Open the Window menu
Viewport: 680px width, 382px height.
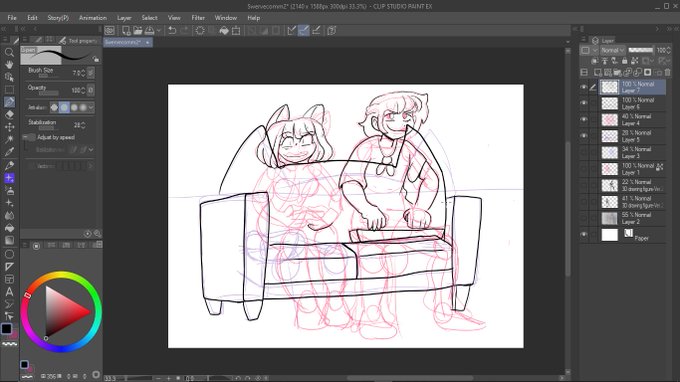226,18
